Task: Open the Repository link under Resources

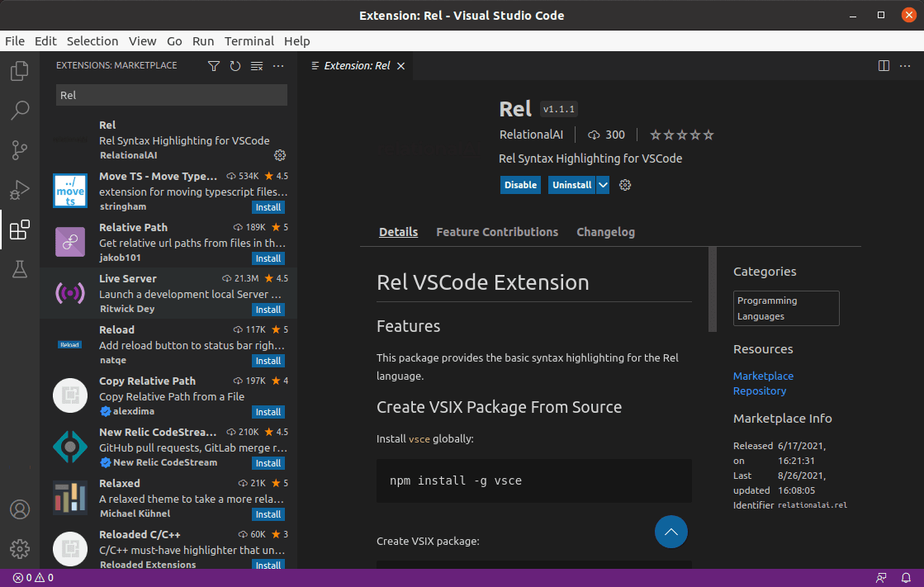Action: [x=759, y=391]
